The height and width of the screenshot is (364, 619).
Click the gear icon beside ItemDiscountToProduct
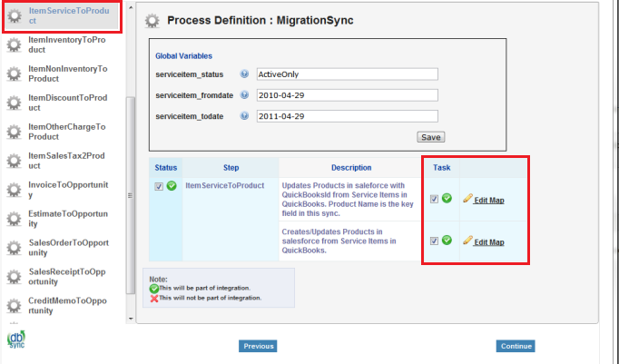[15, 103]
